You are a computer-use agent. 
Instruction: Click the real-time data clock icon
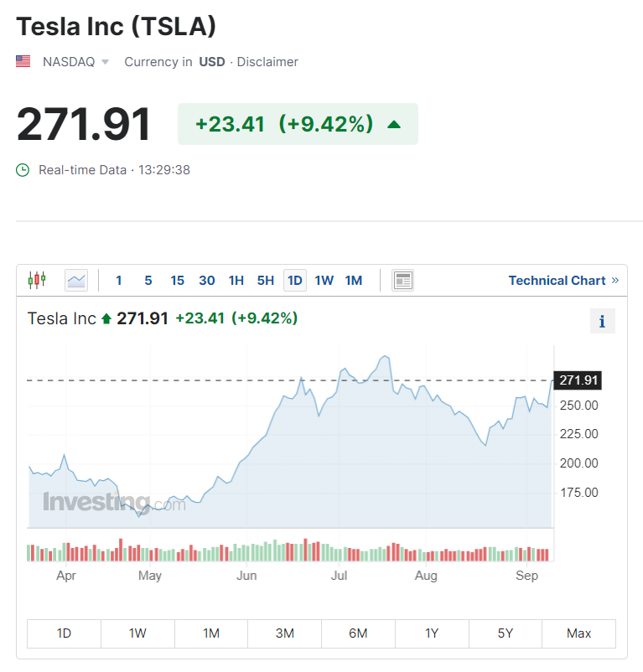[x=23, y=170]
